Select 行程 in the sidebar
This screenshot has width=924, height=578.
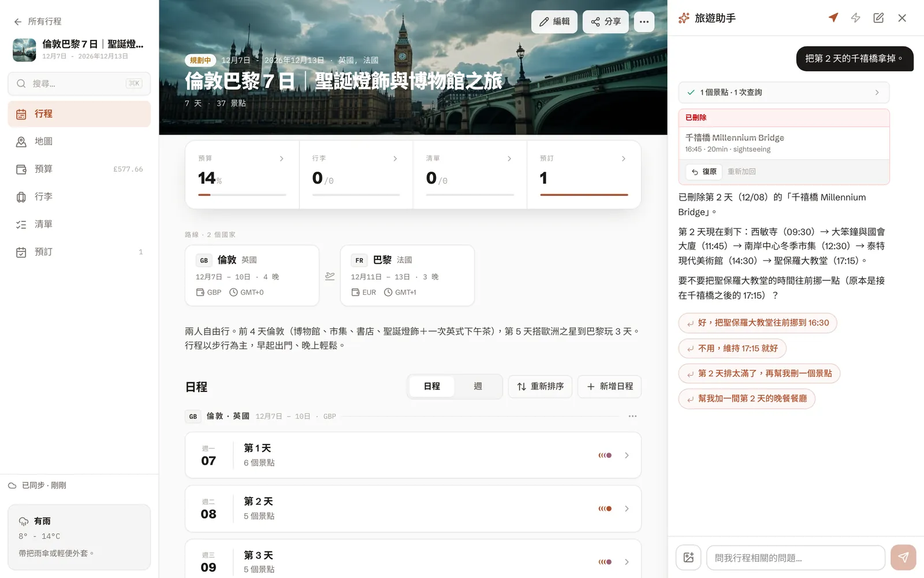(79, 114)
